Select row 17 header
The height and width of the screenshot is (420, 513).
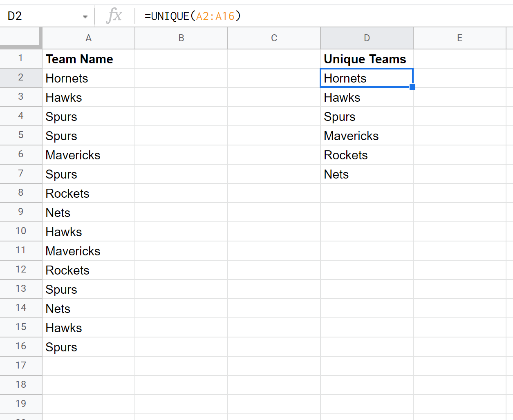click(20, 365)
